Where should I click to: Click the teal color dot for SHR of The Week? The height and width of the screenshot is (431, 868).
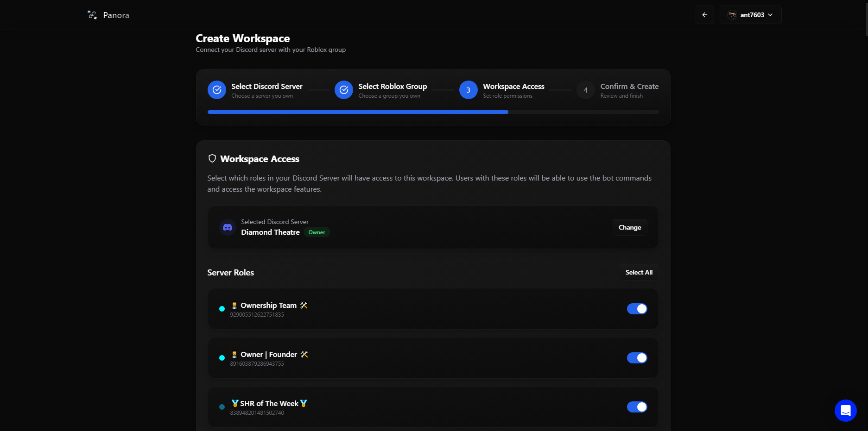coord(222,407)
